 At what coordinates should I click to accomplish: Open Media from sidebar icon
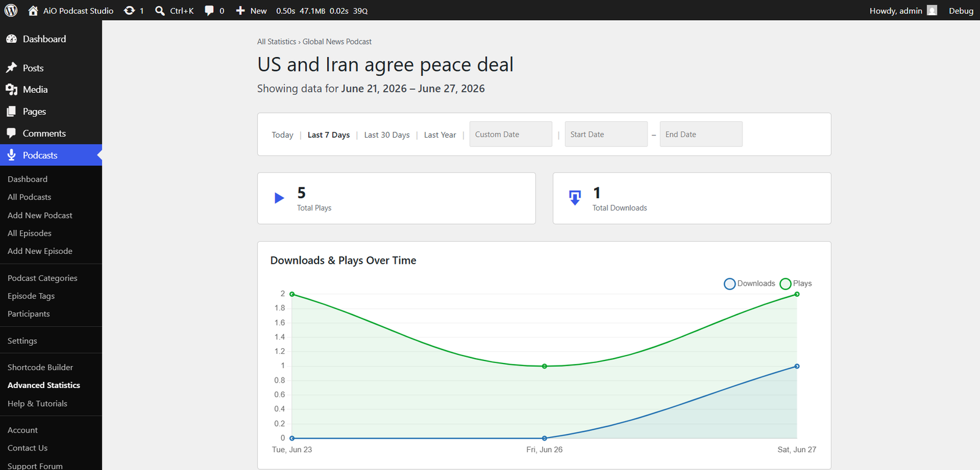pos(12,89)
